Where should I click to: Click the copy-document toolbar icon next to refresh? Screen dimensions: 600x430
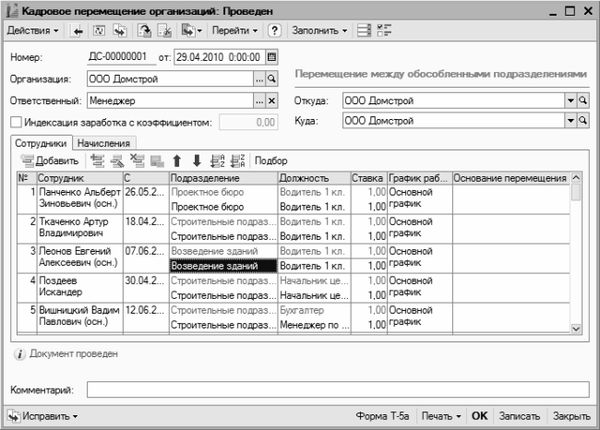120,31
